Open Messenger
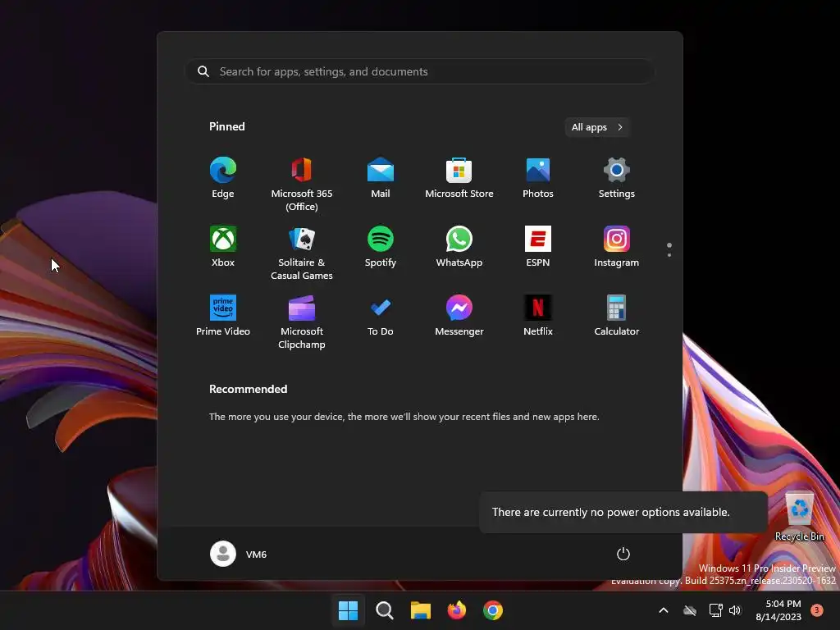This screenshot has width=840, height=630. [459, 316]
